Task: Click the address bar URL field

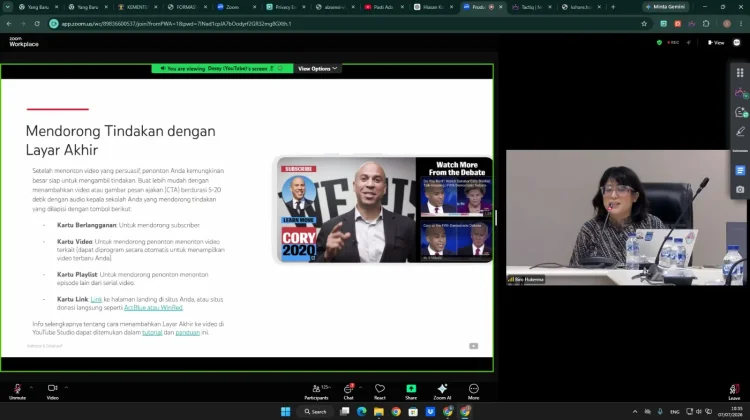Action: (x=348, y=23)
